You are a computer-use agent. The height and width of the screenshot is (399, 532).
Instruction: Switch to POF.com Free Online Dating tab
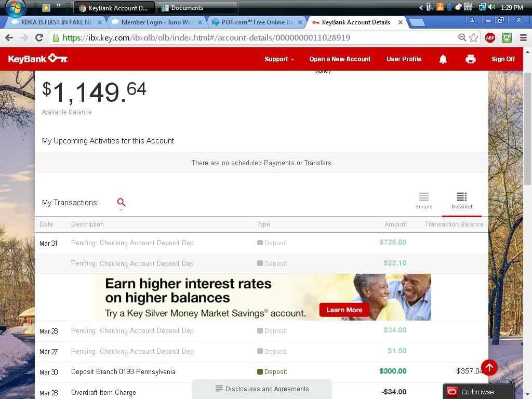point(257,22)
